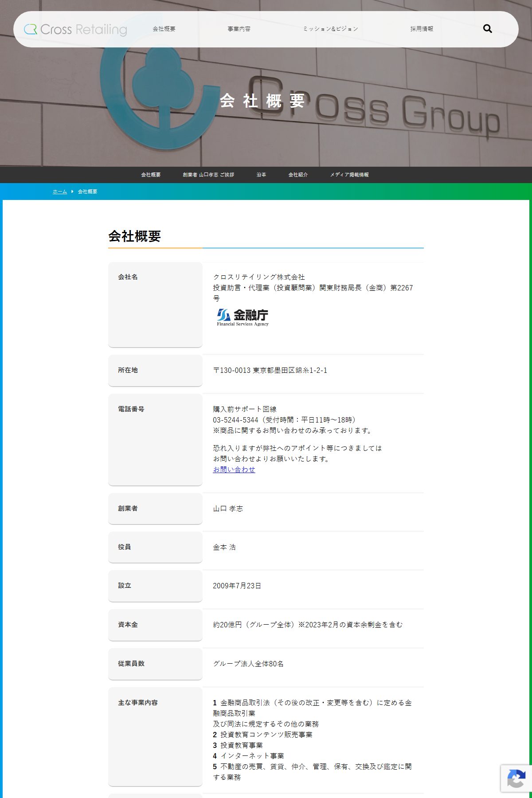Viewport: 532px width, 798px height.
Task: Click the founder name 山口 孝志
Action: point(228,509)
